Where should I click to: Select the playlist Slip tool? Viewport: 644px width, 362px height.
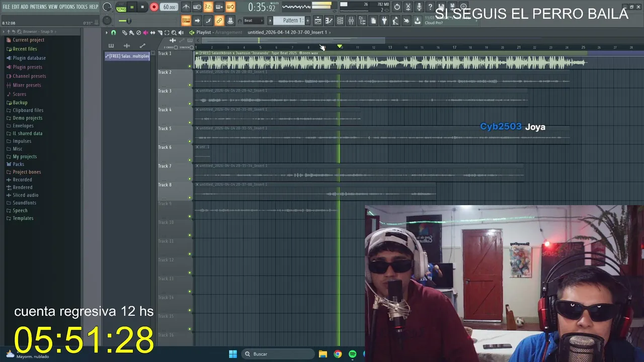pyautogui.click(x=152, y=33)
